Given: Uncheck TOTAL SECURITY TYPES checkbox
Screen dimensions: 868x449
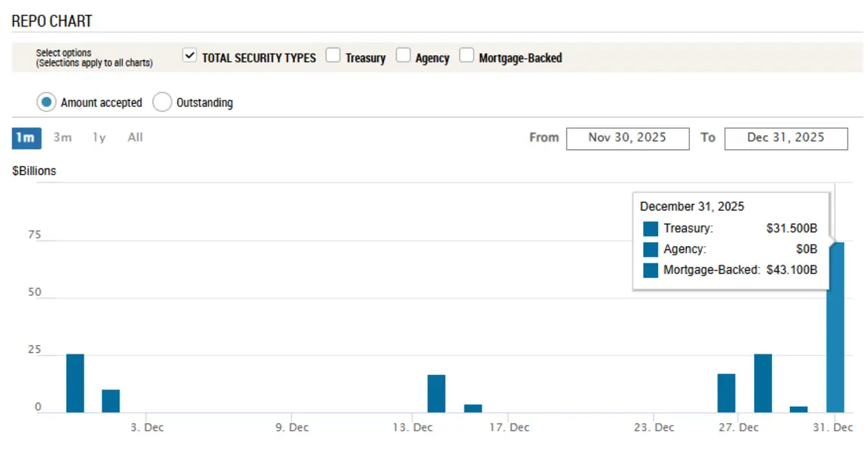Looking at the screenshot, I should click(x=189, y=56).
